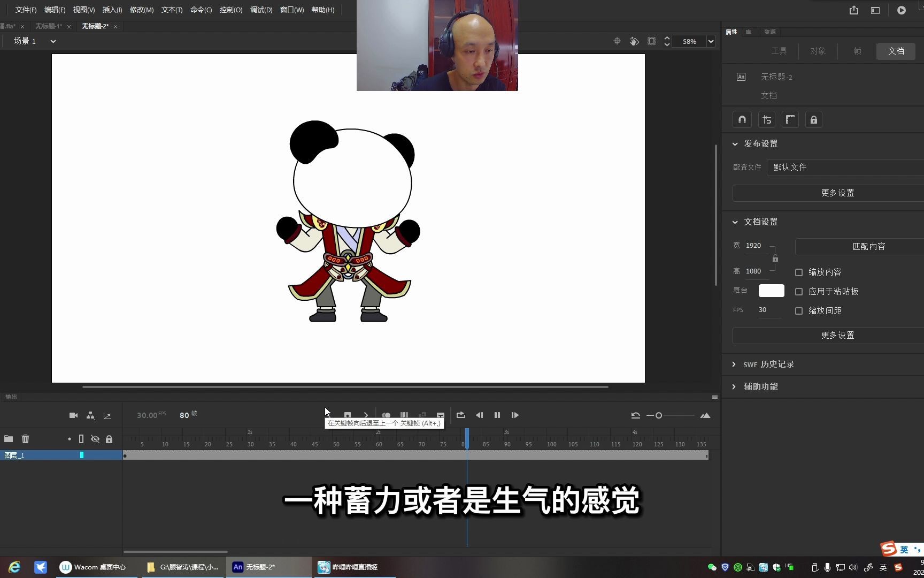This screenshot has width=924, height=578.
Task: Center the stage
Action: pyautogui.click(x=617, y=41)
